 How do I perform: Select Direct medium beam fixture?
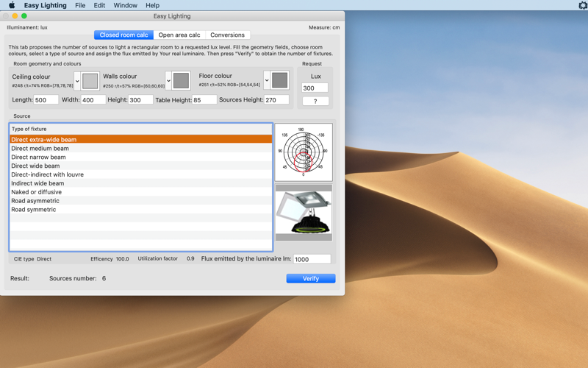pos(140,149)
